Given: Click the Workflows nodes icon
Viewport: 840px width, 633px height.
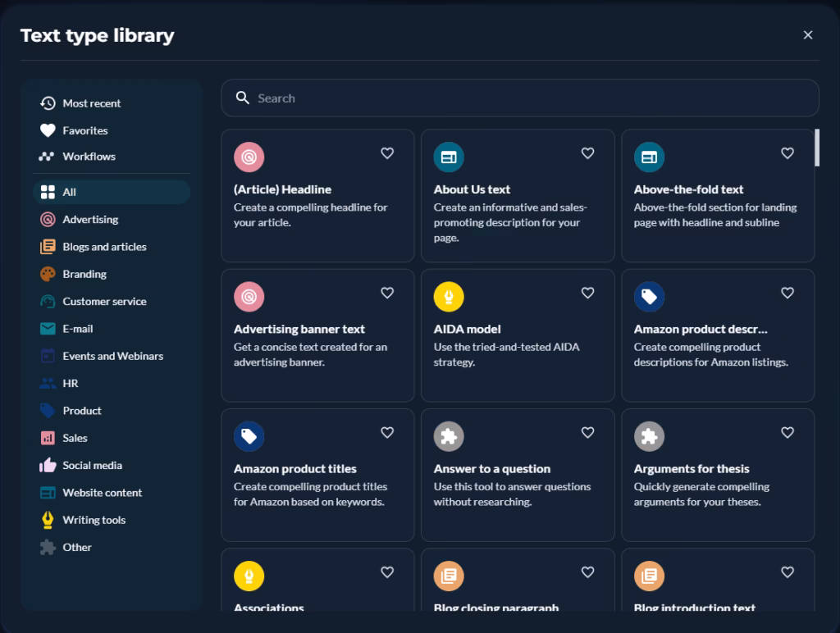Looking at the screenshot, I should pyautogui.click(x=47, y=157).
